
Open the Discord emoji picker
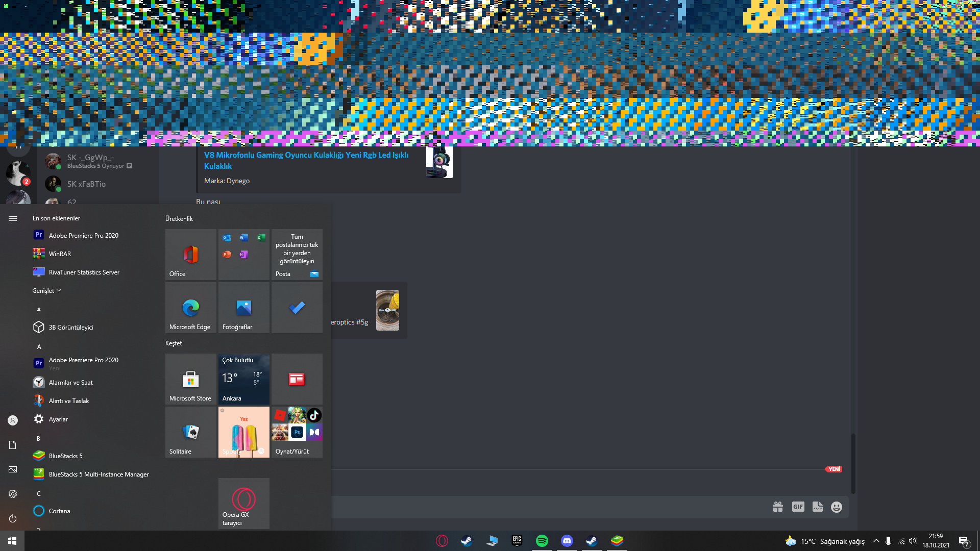[x=836, y=507]
